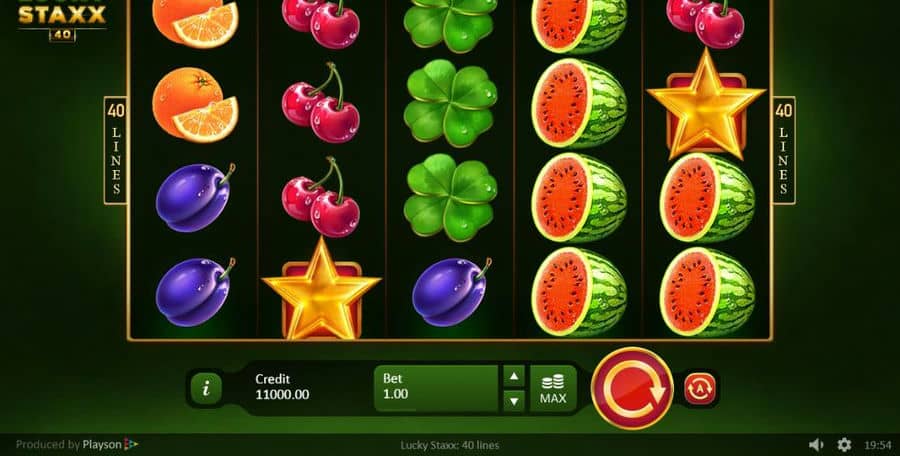Click the Credit 11000.00 display
The height and width of the screenshot is (456, 900).
click(x=282, y=387)
